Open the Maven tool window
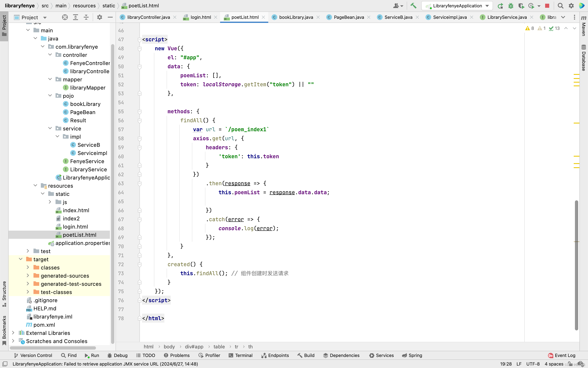Image resolution: width=588 pixels, height=368 pixels. pos(584,26)
